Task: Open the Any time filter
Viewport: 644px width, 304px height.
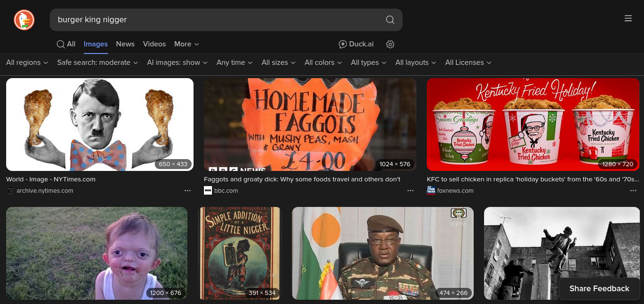Action: (234, 63)
